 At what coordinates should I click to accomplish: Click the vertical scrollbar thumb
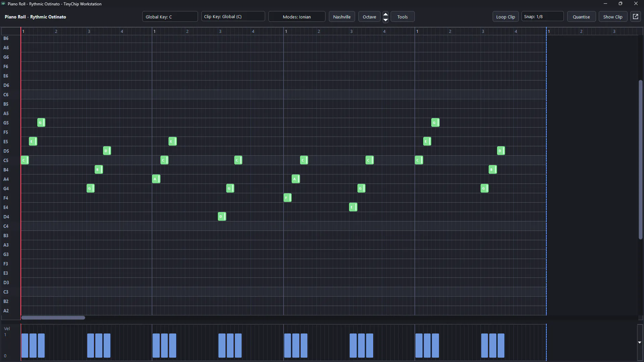[640, 160]
